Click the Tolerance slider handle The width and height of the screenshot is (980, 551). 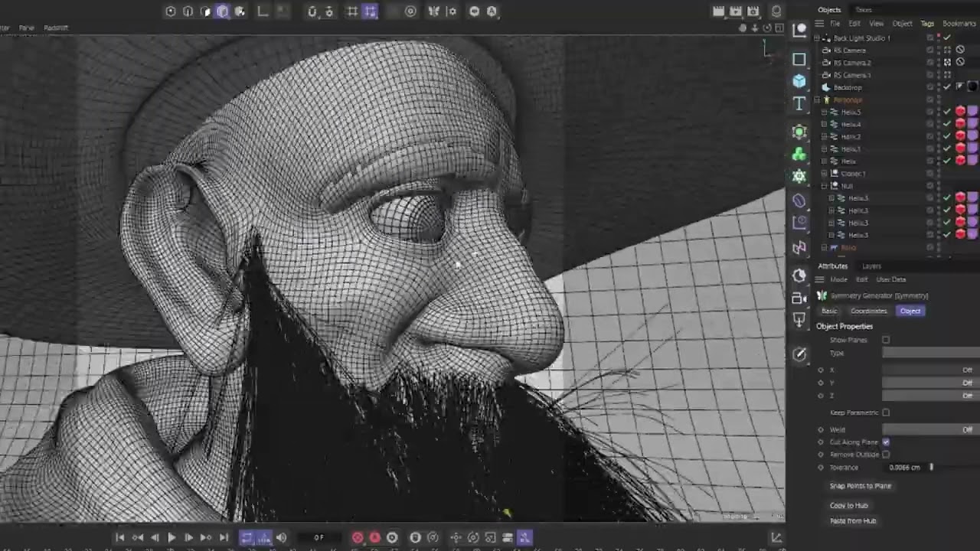point(931,467)
